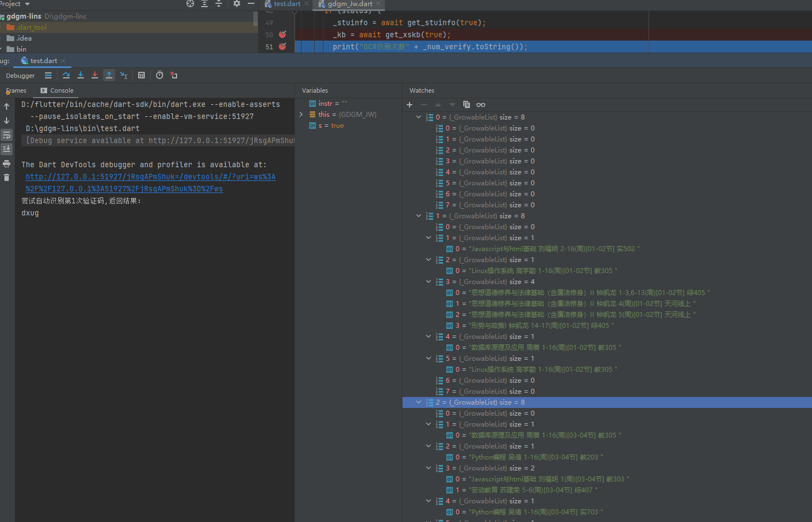Clear the console with the trash icon

(x=7, y=178)
